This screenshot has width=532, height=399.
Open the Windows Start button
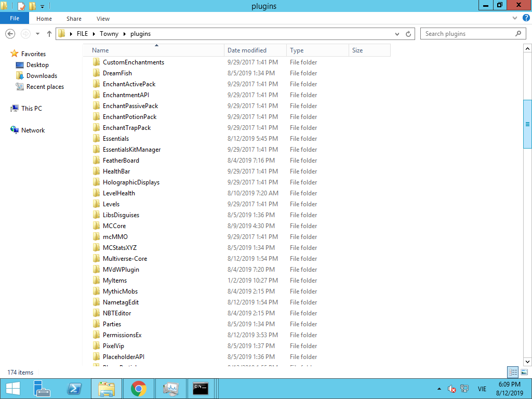[13, 389]
